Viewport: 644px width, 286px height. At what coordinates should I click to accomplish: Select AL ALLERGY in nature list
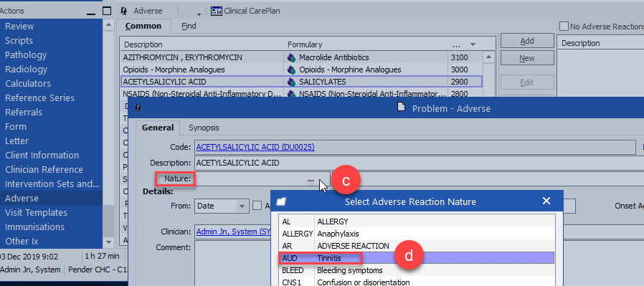click(417, 221)
